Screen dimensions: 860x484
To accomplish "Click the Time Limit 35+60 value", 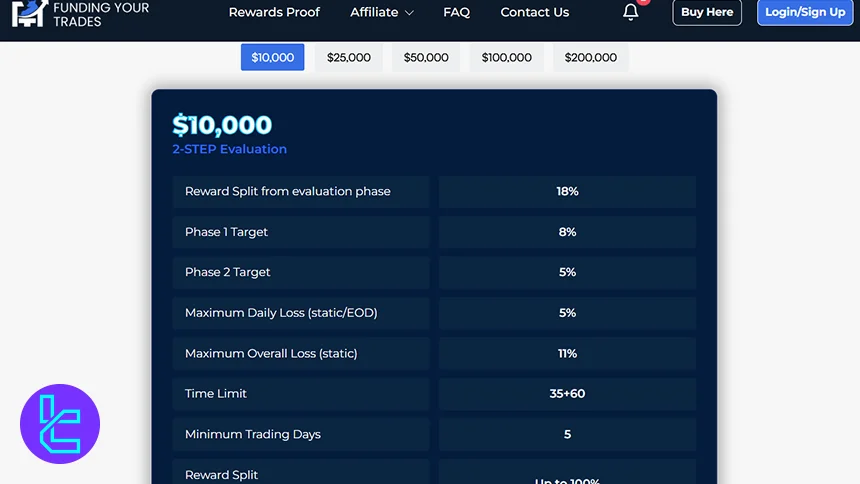I will [x=567, y=394].
